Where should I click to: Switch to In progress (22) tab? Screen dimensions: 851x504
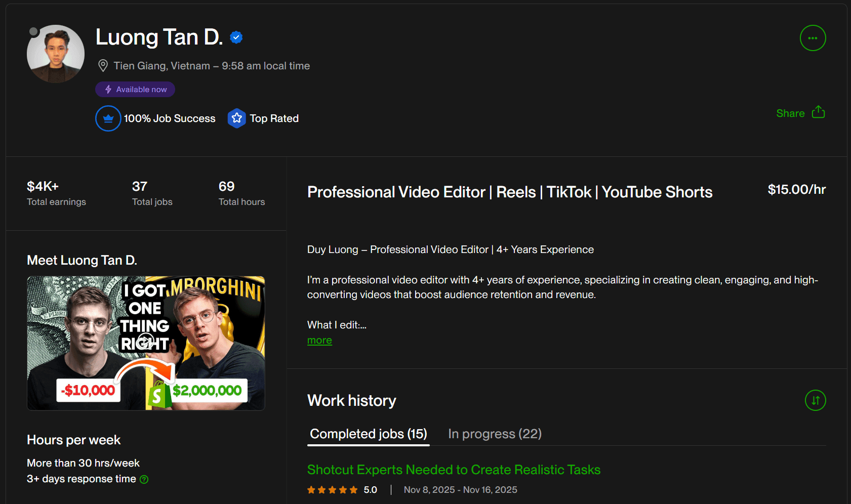pyautogui.click(x=495, y=434)
